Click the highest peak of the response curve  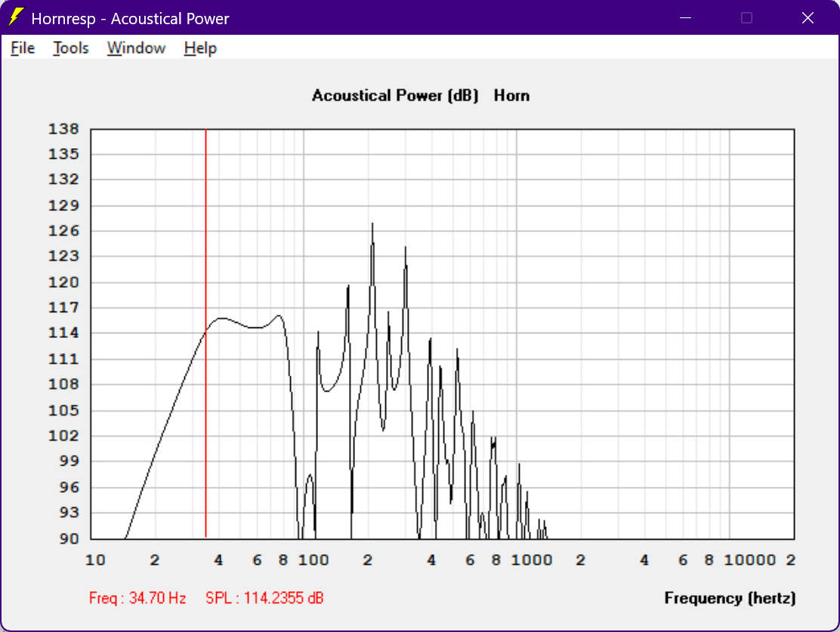[372, 224]
